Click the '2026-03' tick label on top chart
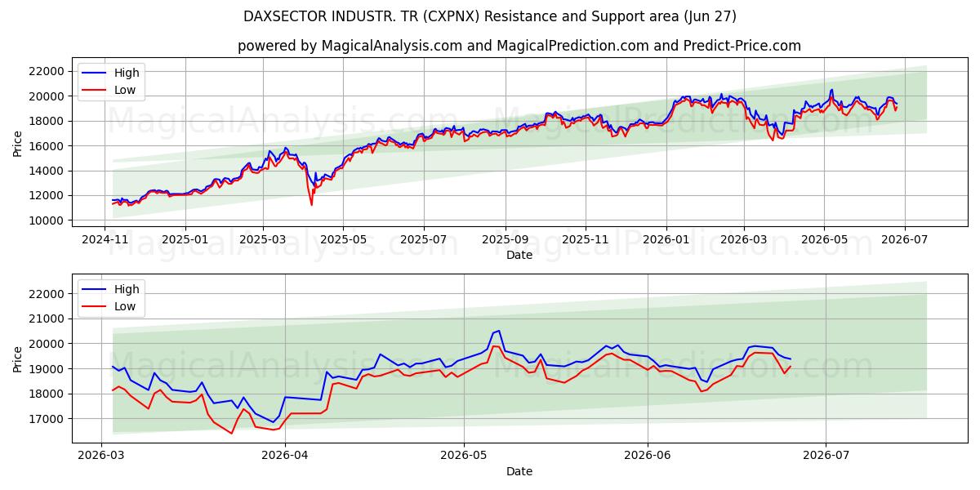The height and width of the screenshot is (490, 980). [743, 239]
